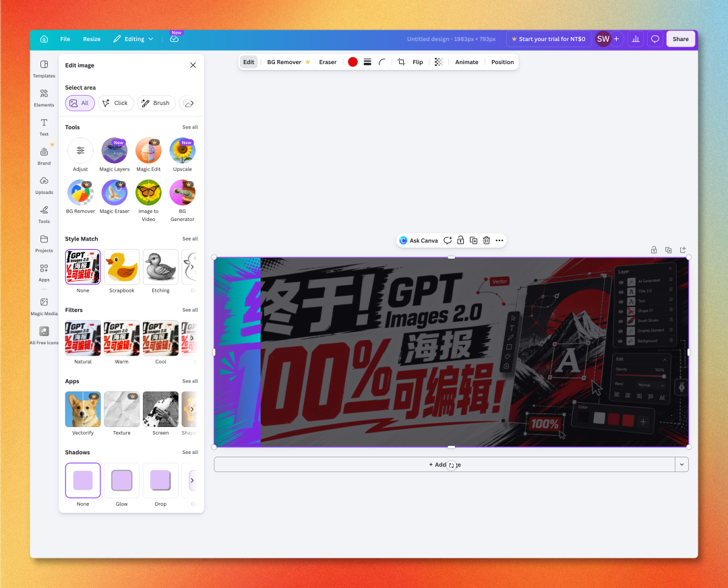Viewport: 728px width, 588px height.
Task: Launch the Magic Edit tool
Action: (x=148, y=155)
